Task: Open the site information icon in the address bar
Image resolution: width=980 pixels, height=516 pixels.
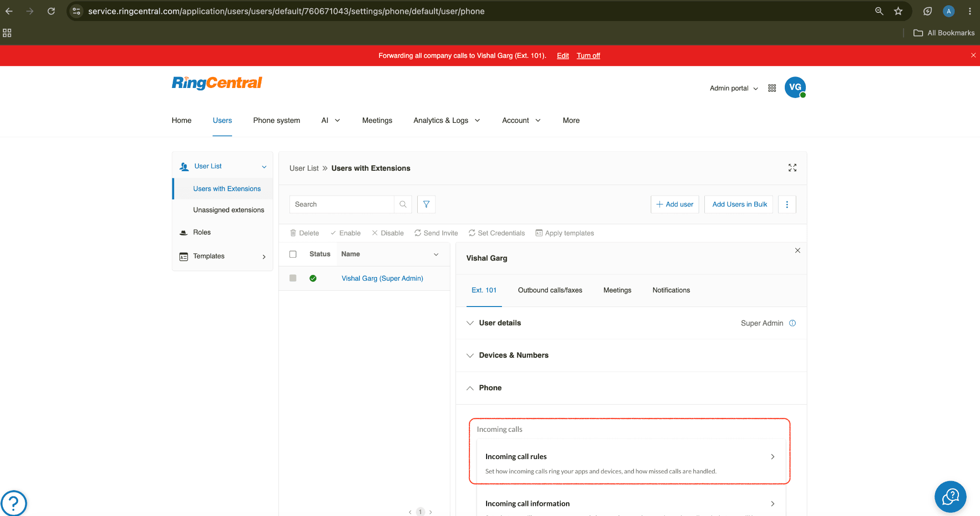Action: (x=77, y=11)
